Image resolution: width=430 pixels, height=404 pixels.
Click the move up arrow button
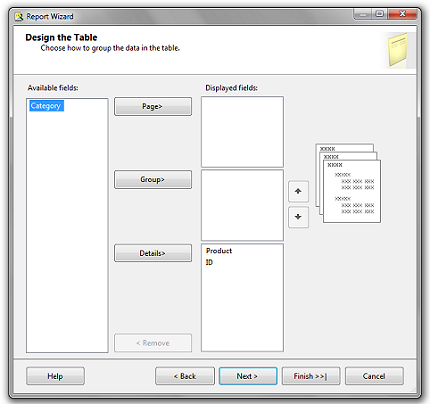pos(298,191)
